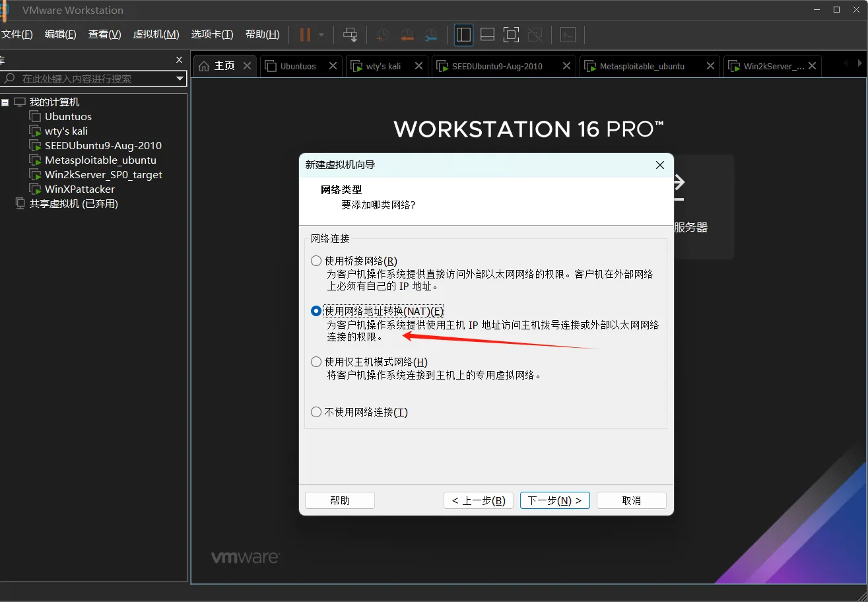Click the shared VMs icon beside 共享虚拟机
The width and height of the screenshot is (868, 602).
click(x=20, y=204)
